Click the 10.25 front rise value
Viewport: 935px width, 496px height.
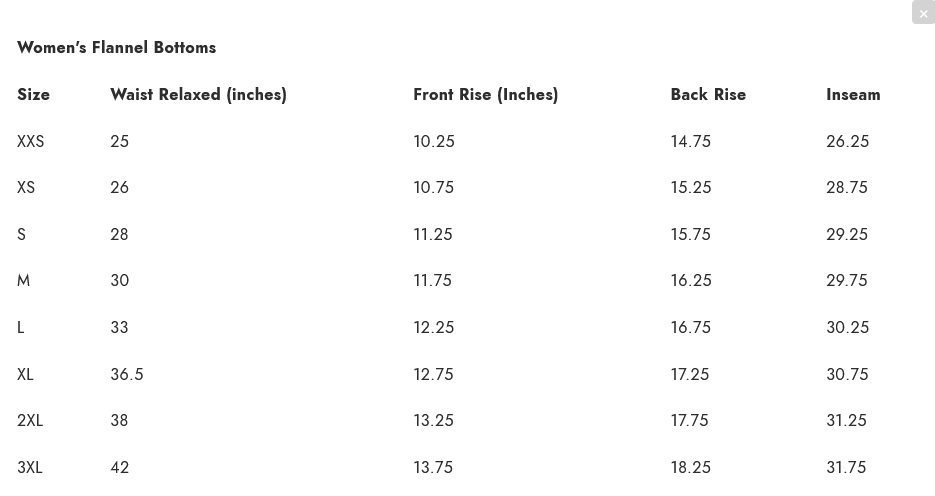(x=434, y=141)
